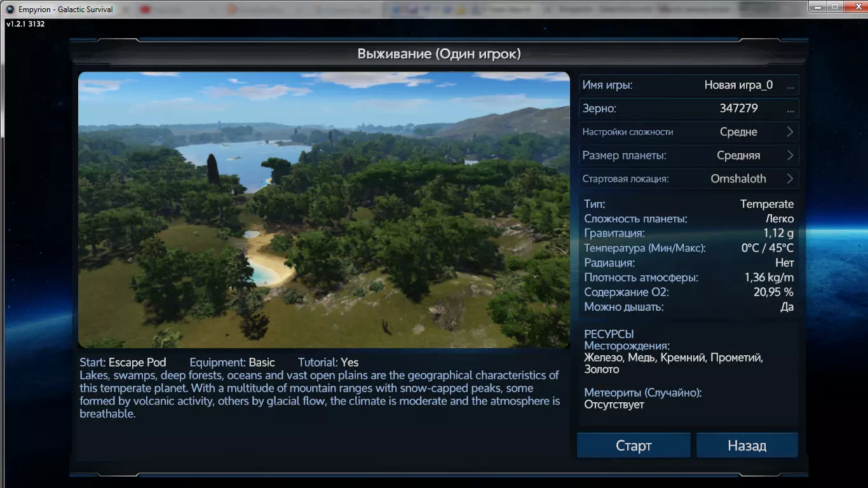The width and height of the screenshot is (868, 488).
Task: Open the ellipsis button next to game name
Action: pyautogui.click(x=790, y=86)
